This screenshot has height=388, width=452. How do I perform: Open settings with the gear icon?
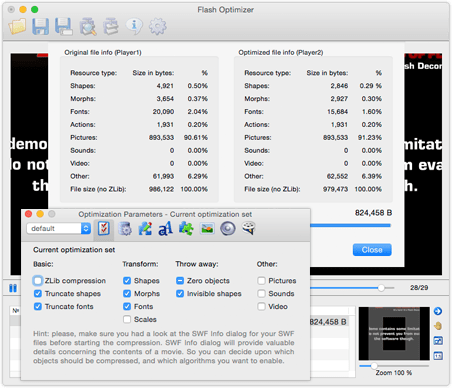click(x=158, y=26)
